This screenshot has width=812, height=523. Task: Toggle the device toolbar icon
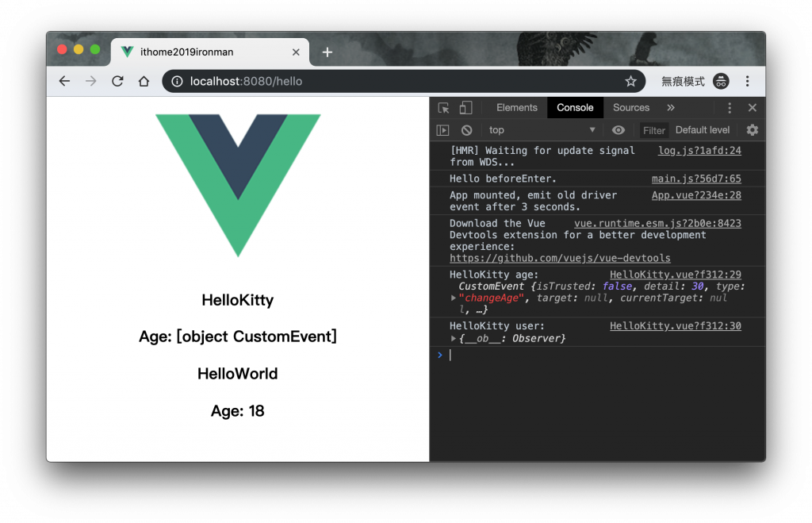click(x=465, y=108)
